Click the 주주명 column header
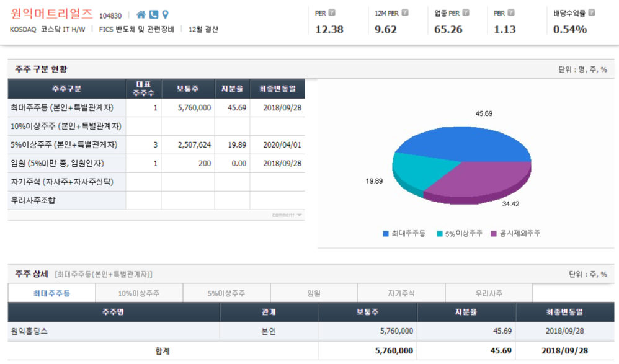The image size is (619, 364). pos(114,312)
